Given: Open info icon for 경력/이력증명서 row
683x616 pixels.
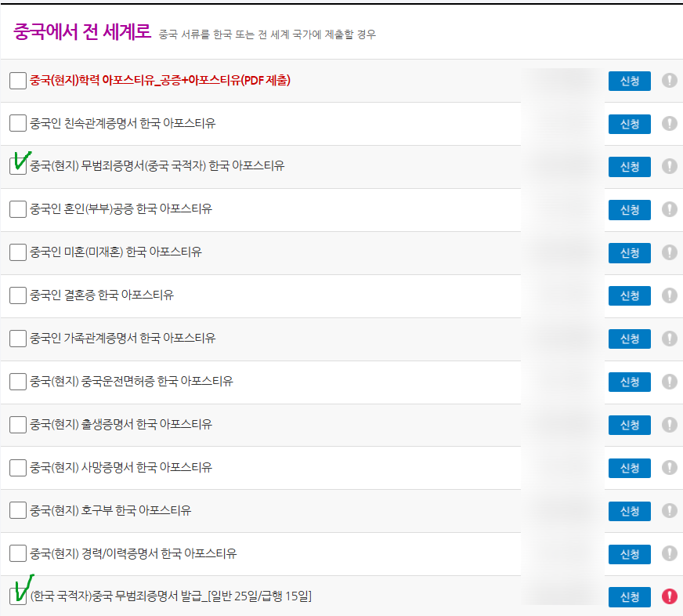Looking at the screenshot, I should point(670,553).
